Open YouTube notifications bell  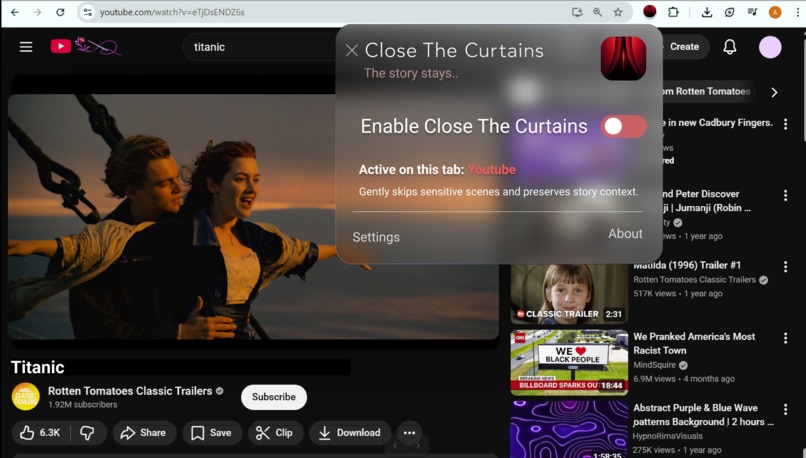[729, 47]
